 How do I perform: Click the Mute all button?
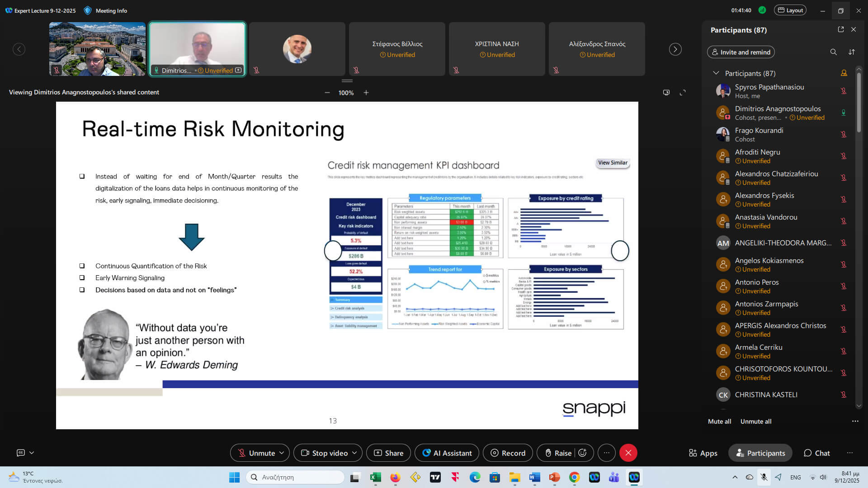point(719,421)
